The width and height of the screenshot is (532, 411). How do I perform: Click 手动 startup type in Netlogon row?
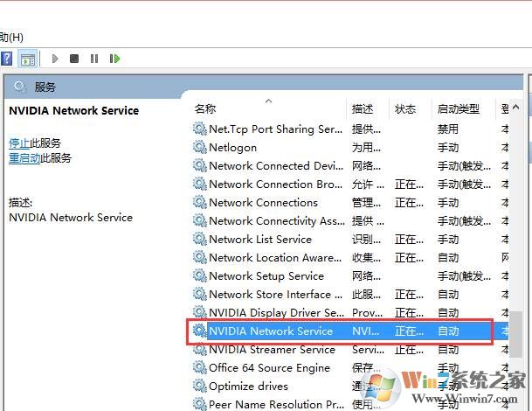coord(448,148)
